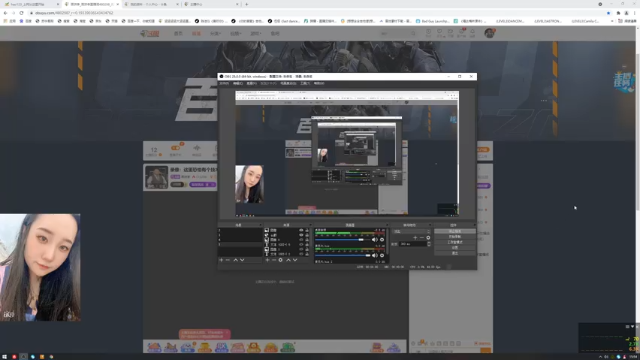Move the selected scene down with the arrow icon
Screen dimensions: 640x360
242,260
